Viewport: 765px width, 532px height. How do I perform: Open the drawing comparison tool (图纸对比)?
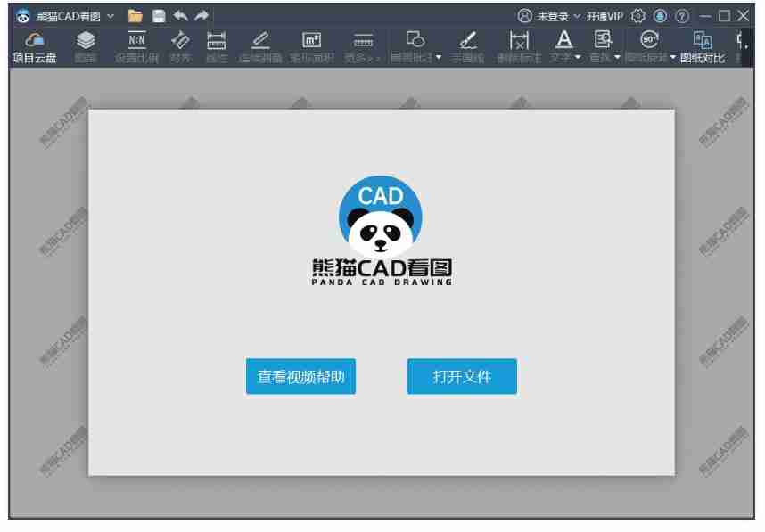(703, 48)
